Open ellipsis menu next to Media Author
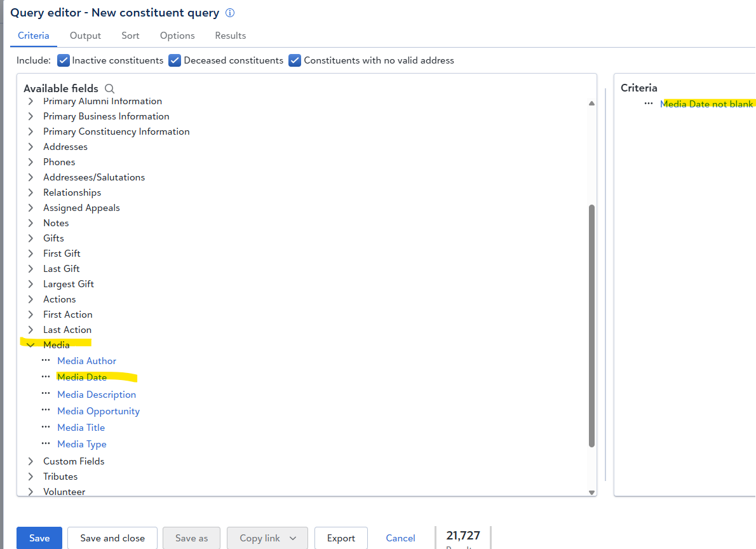The height and width of the screenshot is (549, 756). click(46, 360)
